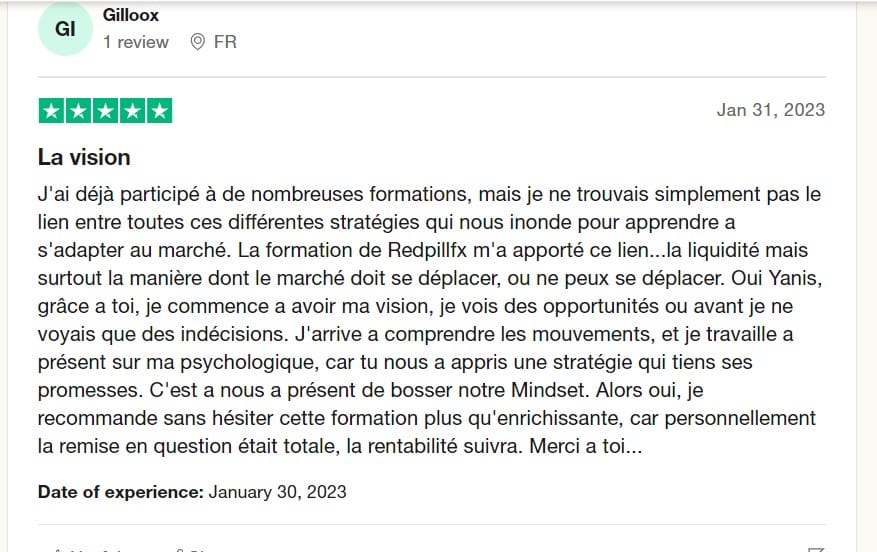Click the GI profile avatar circle
Screen dimensions: 877x552
click(65, 29)
